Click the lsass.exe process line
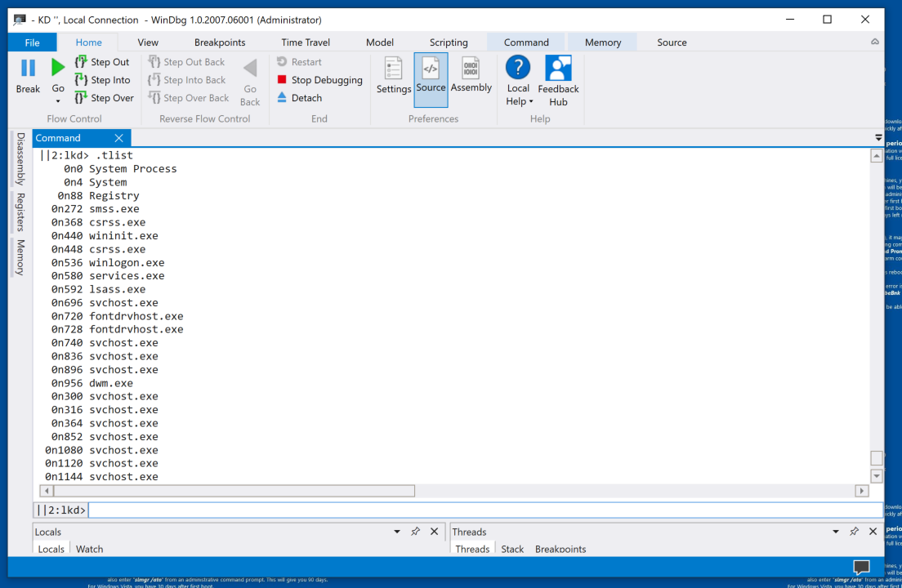This screenshot has width=902, height=588. coord(98,289)
